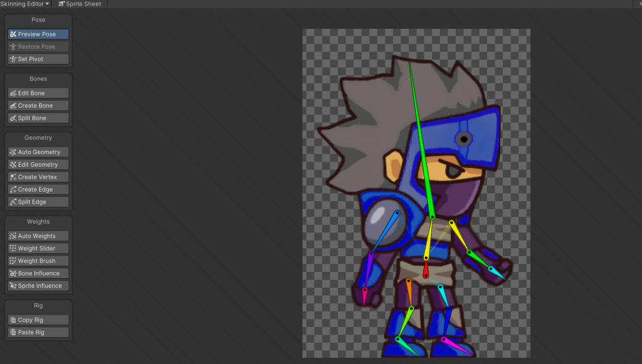Toggle the Weight Slider panel

click(x=38, y=249)
